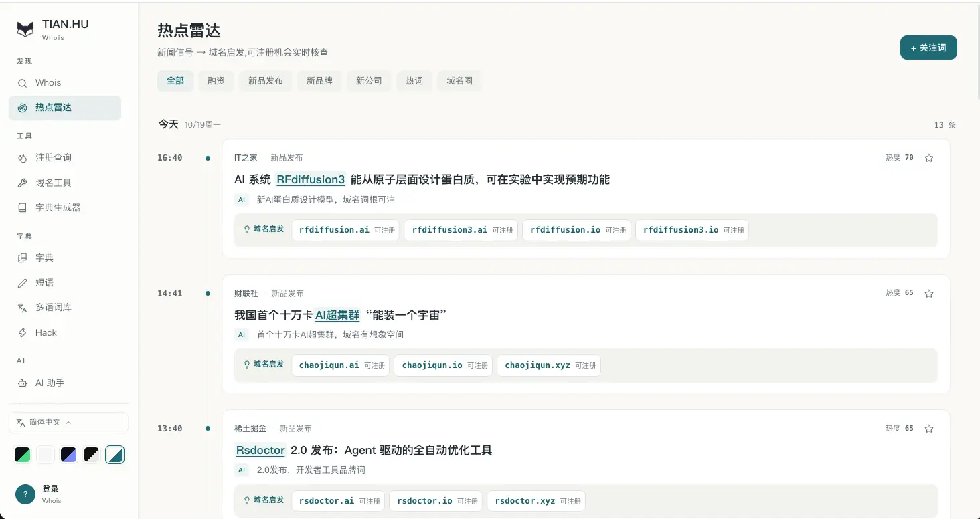Screen dimensions: 980x519
Task: Click domain chip chaojiqun.xyz
Action: coord(549,365)
